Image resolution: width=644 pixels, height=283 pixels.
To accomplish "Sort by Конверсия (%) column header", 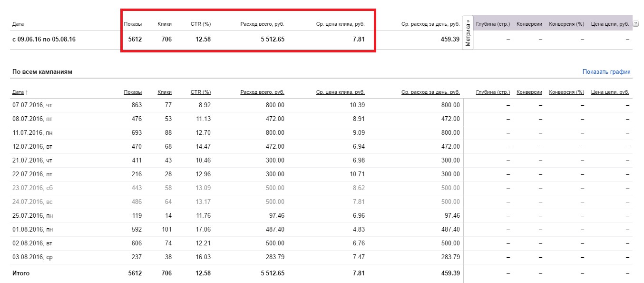I will (566, 92).
